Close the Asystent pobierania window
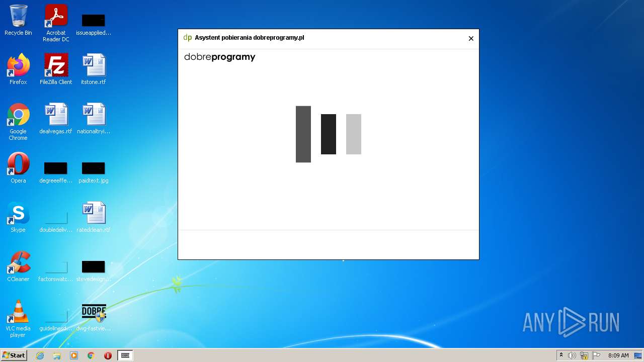Image resolution: width=644 pixels, height=362 pixels. pos(471,38)
